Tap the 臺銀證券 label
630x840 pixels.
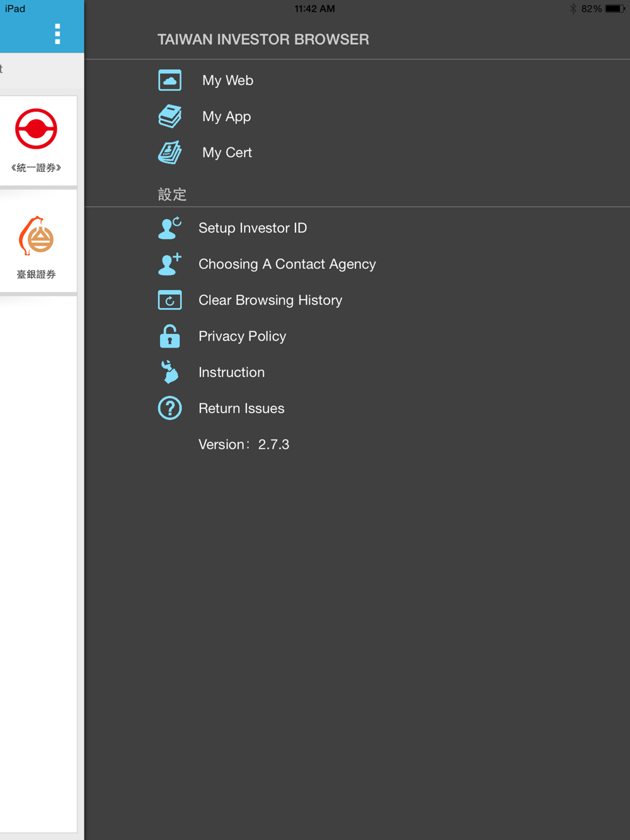pyautogui.click(x=36, y=275)
